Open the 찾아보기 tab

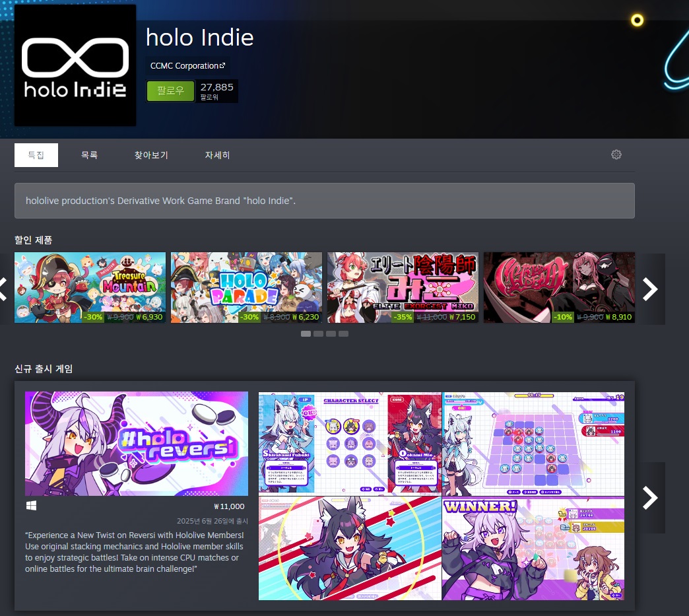click(151, 154)
